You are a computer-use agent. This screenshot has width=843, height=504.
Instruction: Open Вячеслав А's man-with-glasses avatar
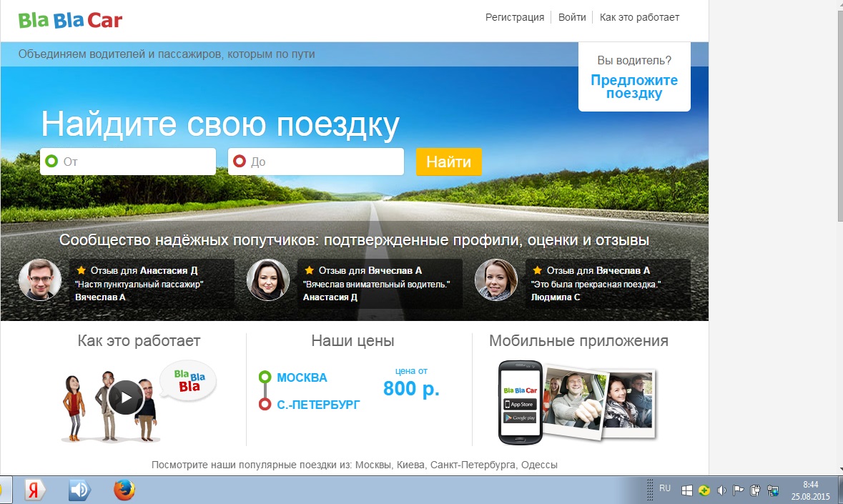coord(40,280)
